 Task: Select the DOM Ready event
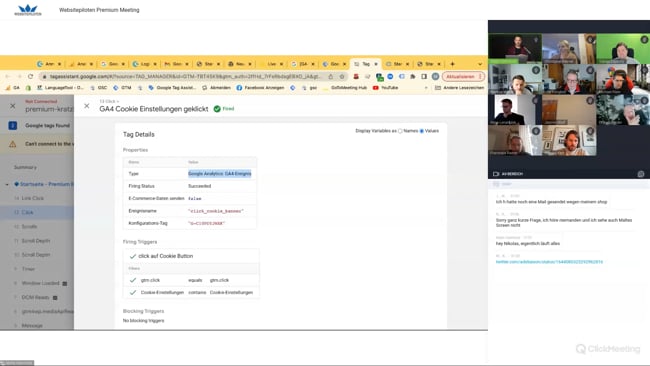point(37,297)
